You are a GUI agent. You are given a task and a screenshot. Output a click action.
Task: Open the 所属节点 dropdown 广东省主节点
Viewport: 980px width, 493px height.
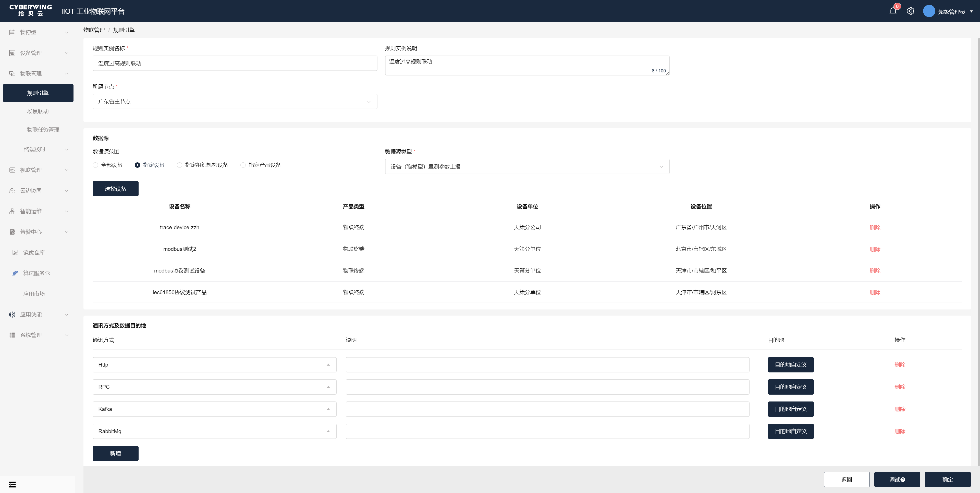(235, 101)
